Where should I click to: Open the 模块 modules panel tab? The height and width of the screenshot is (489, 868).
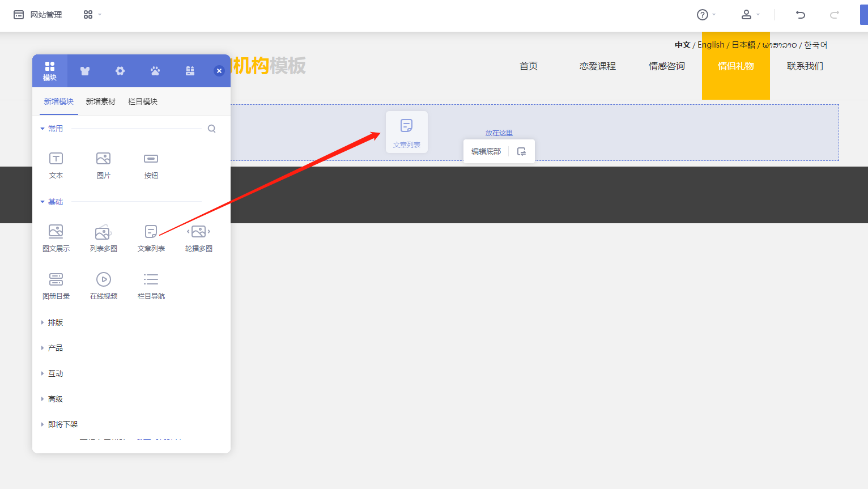tap(50, 71)
